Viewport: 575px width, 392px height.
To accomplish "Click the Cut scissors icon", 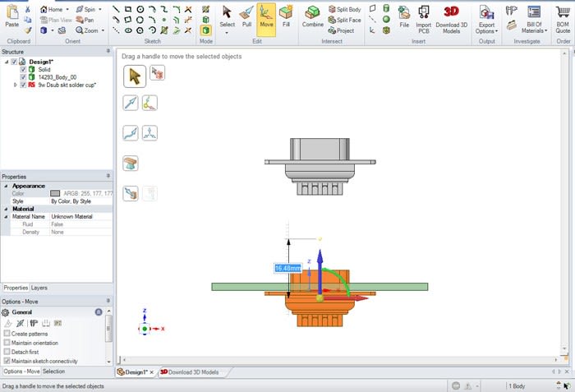I will pyautogui.click(x=28, y=10).
